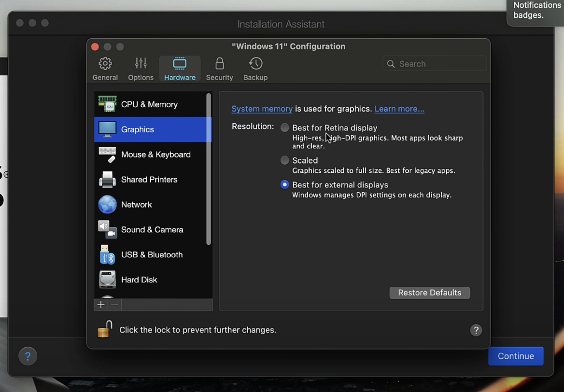This screenshot has width=564, height=392.
Task: Click the Hard Disk drive icon
Action: pyautogui.click(x=107, y=280)
